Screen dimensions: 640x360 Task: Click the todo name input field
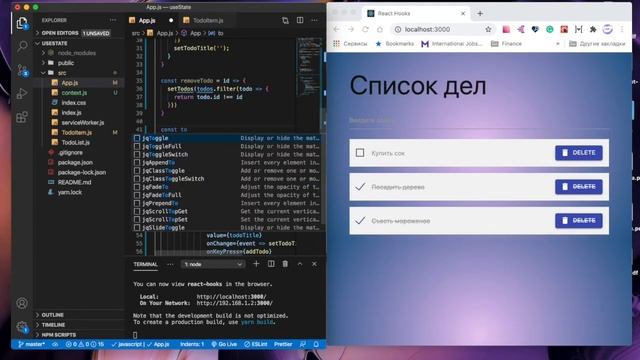tap(479, 121)
